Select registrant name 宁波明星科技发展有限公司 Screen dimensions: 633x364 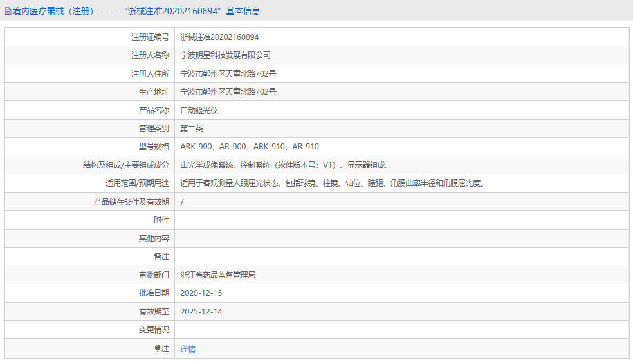(x=225, y=55)
